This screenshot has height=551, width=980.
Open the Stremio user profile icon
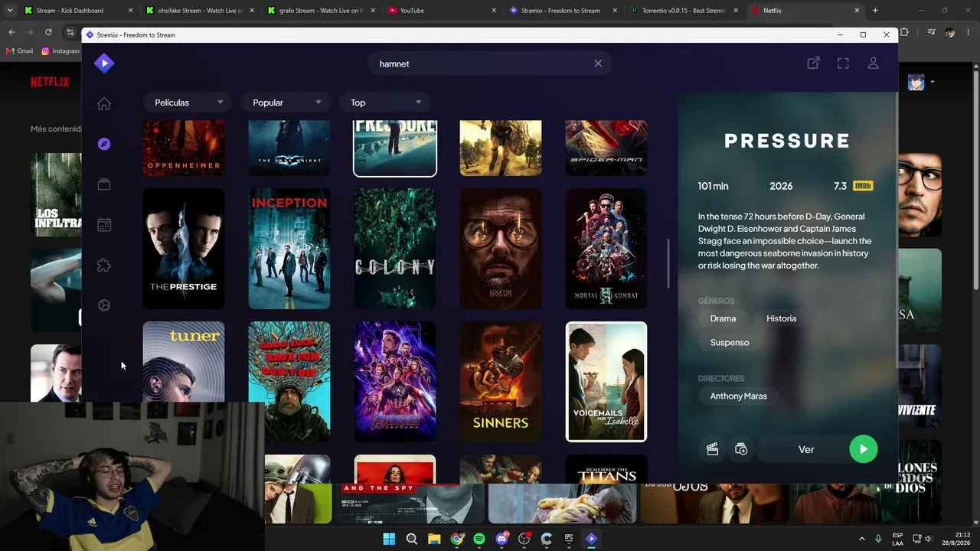click(873, 64)
